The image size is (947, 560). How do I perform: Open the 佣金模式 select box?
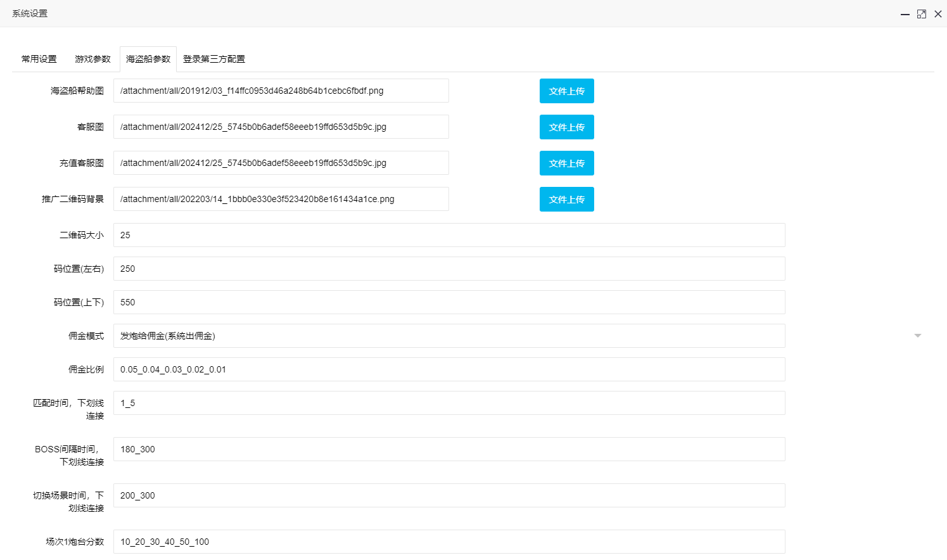(448, 336)
